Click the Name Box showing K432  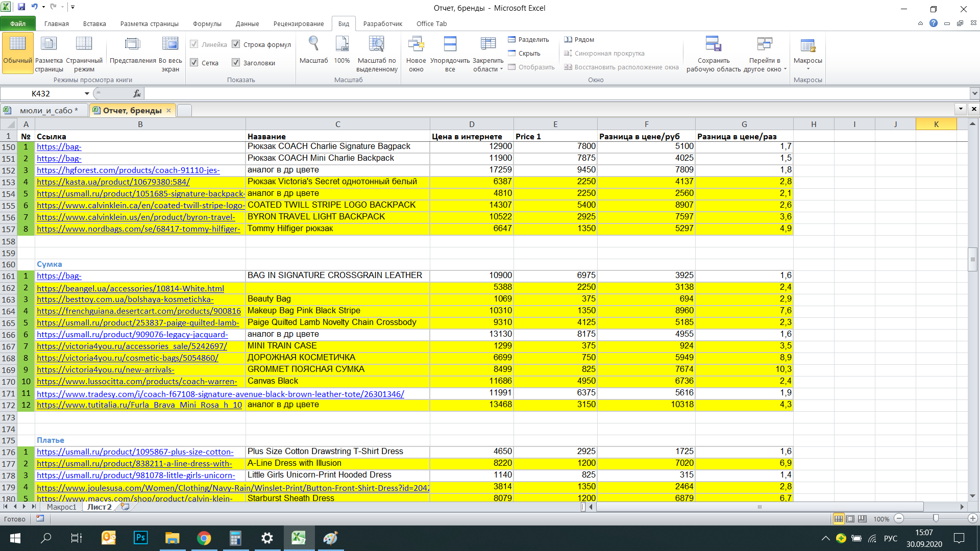click(x=41, y=94)
